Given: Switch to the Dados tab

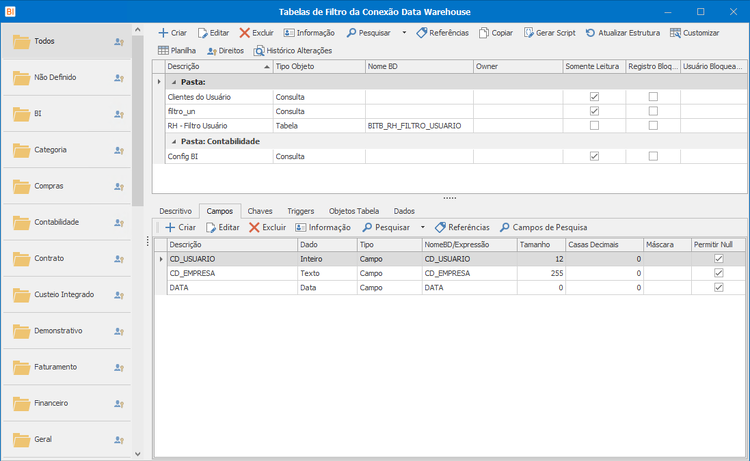Looking at the screenshot, I should click(404, 211).
